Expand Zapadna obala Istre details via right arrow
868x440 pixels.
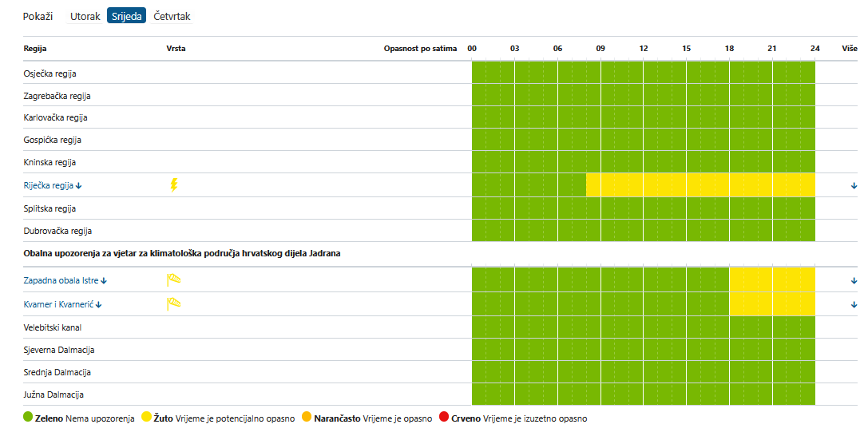pyautogui.click(x=854, y=281)
